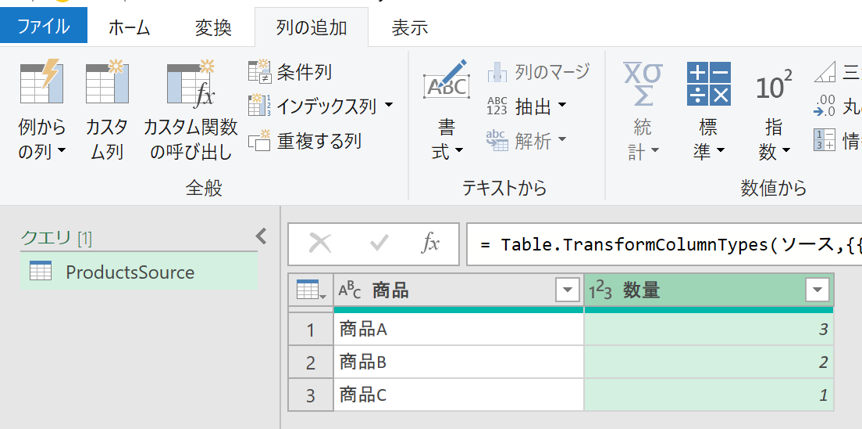862x429 pixels.
Task: Expand the 標準 dropdown arrow
Action: [721, 151]
